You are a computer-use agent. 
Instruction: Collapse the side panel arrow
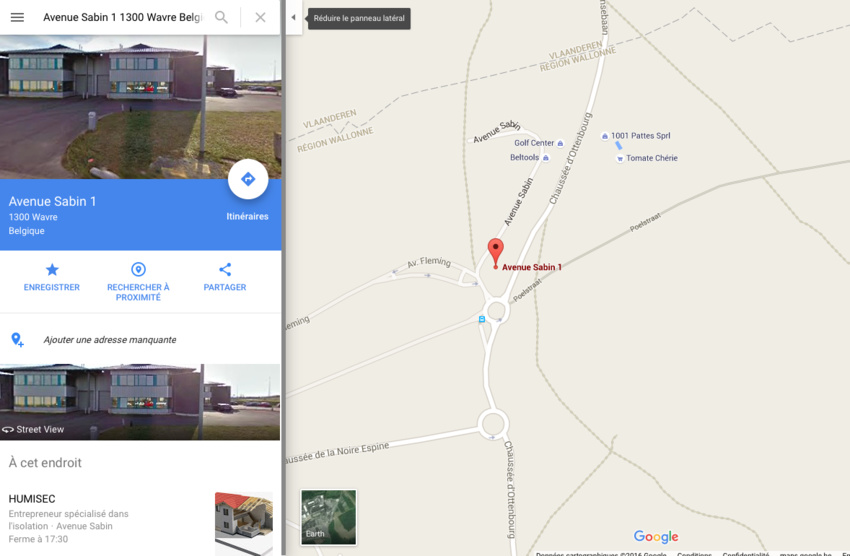point(293,17)
